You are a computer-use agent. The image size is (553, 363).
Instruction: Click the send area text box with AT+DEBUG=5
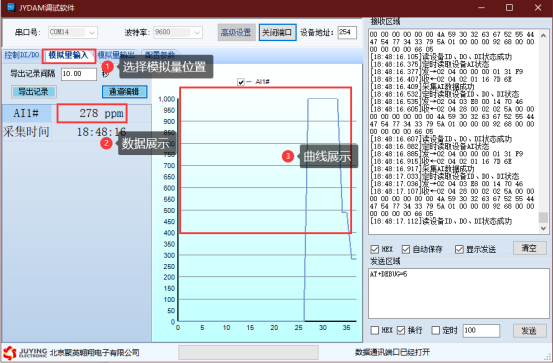tap(458, 294)
